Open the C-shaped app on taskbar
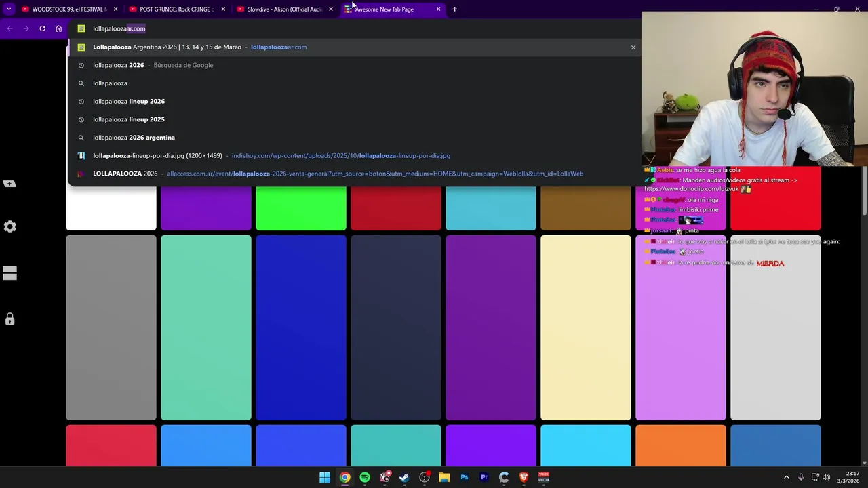This screenshot has height=488, width=868. click(x=504, y=477)
